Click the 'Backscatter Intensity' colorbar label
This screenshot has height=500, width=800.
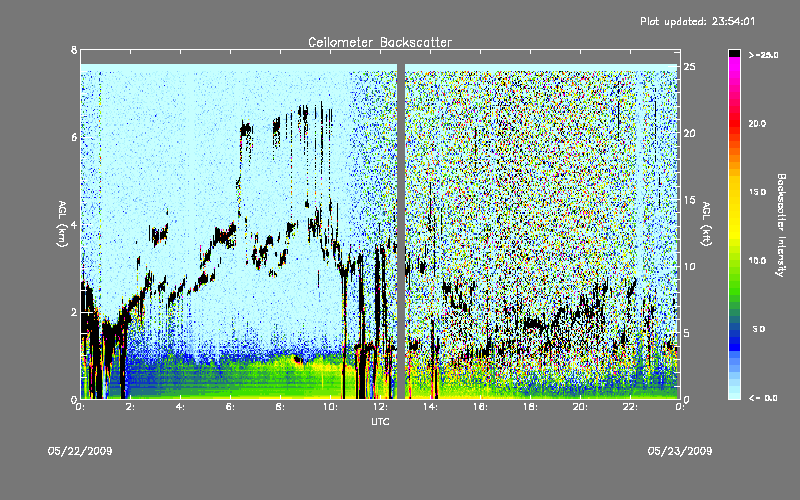[x=781, y=225]
